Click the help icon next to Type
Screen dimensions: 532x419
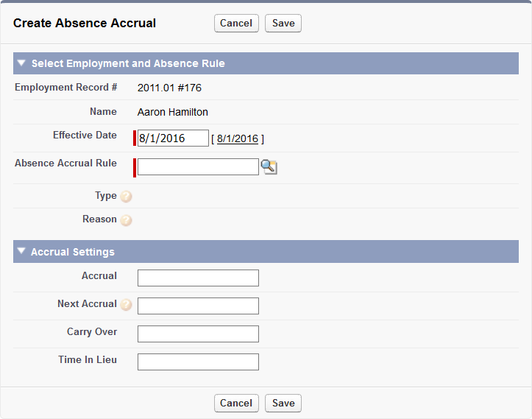point(126,197)
